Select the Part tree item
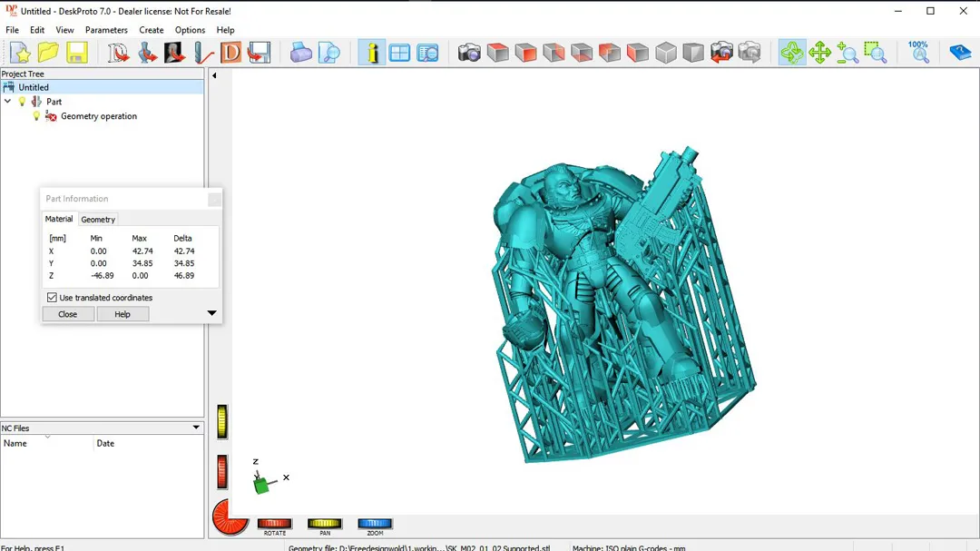Screen dimensions: 980x551 54,102
